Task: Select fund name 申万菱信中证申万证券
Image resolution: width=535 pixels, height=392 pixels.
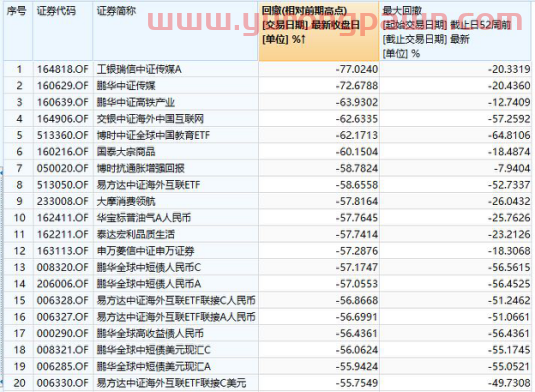Action: [145, 251]
